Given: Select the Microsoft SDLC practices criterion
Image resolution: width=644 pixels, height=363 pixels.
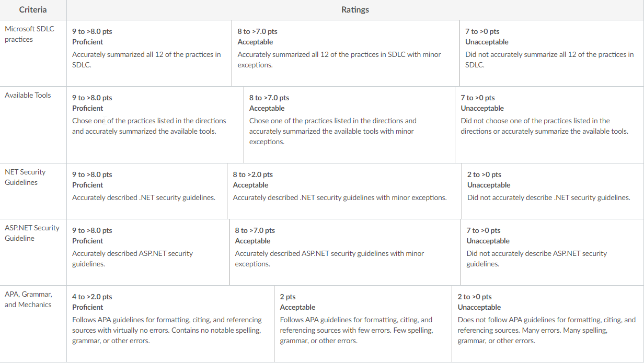Looking at the screenshot, I should [x=33, y=53].
